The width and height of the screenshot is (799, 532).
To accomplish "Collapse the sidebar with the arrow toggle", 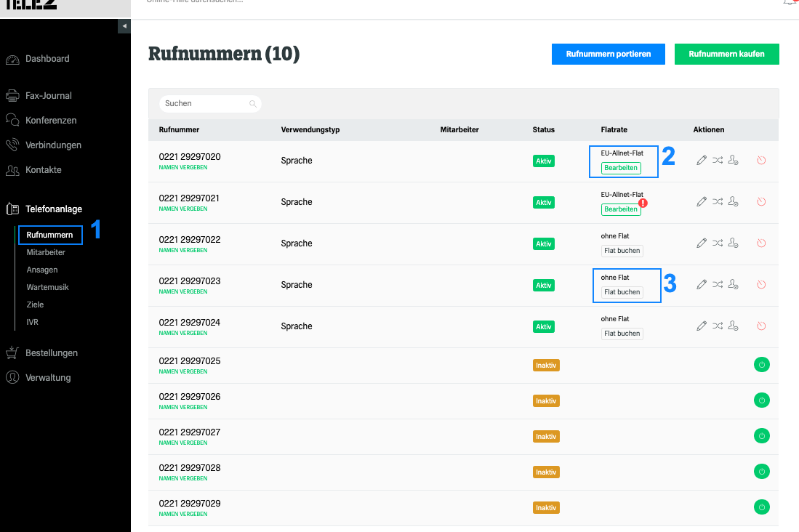I will (x=124, y=26).
